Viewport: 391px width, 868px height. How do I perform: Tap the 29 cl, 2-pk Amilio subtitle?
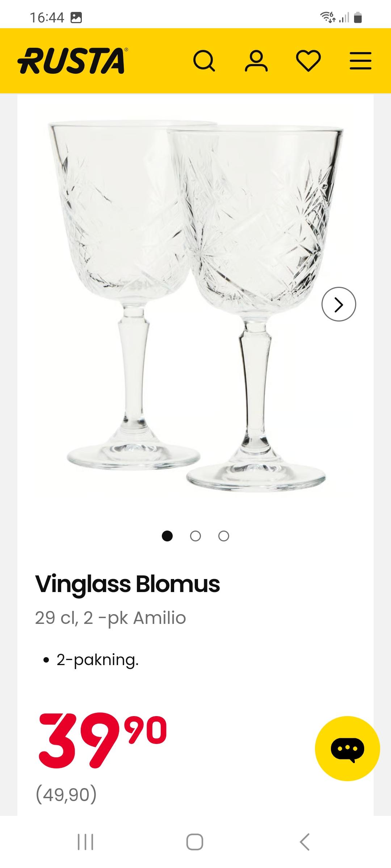[x=110, y=618]
